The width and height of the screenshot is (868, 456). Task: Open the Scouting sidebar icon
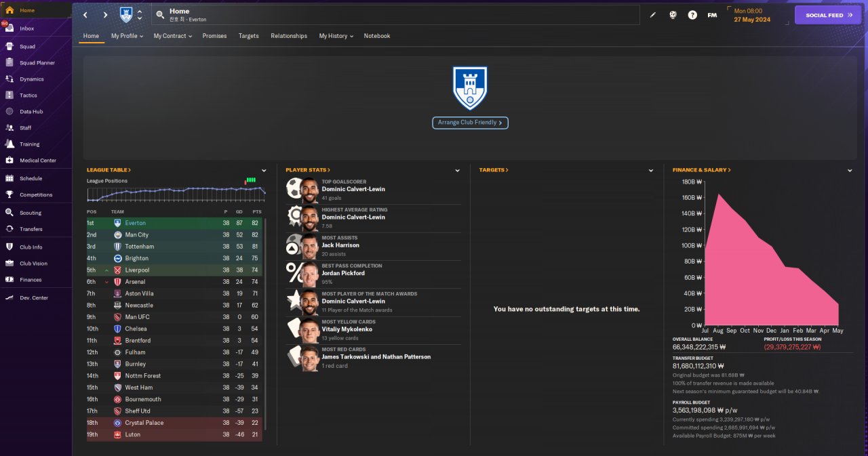[x=9, y=213]
